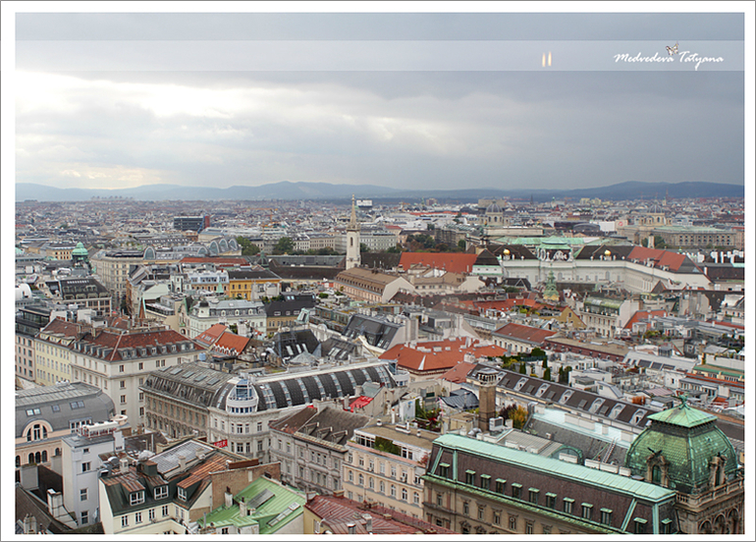Image resolution: width=756 pixels, height=542 pixels.
Task: Click the tall brick chimney
Action: [487, 399]
